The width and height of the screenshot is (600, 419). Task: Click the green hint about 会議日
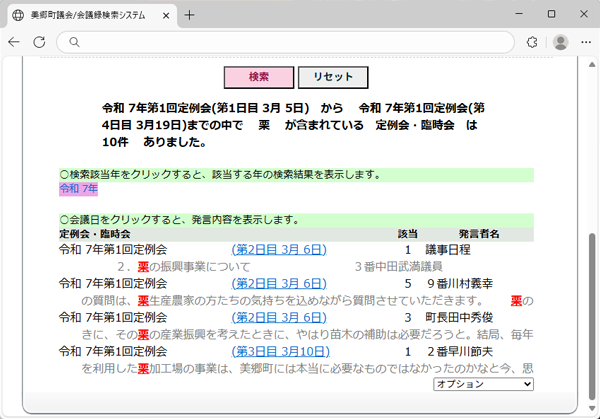pyautogui.click(x=297, y=220)
